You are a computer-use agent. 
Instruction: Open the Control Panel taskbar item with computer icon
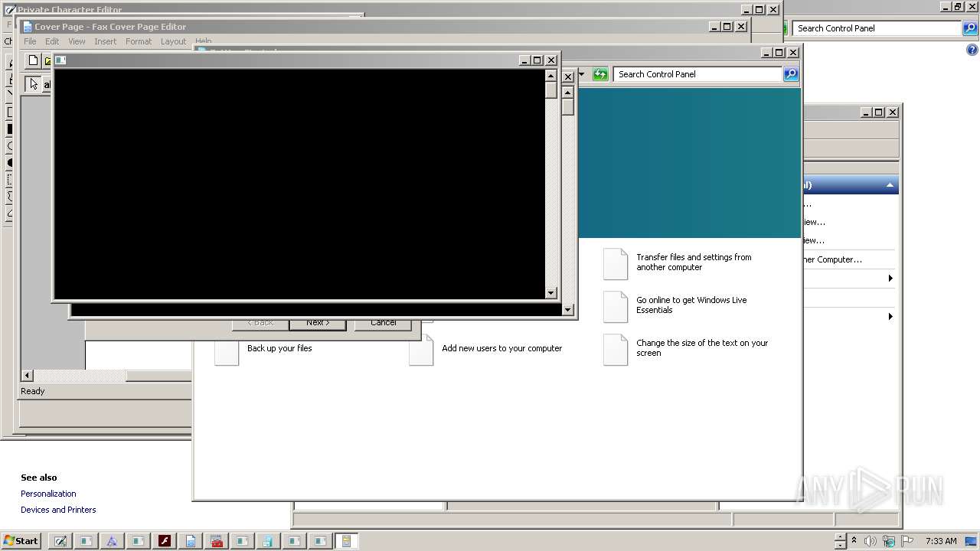268,541
